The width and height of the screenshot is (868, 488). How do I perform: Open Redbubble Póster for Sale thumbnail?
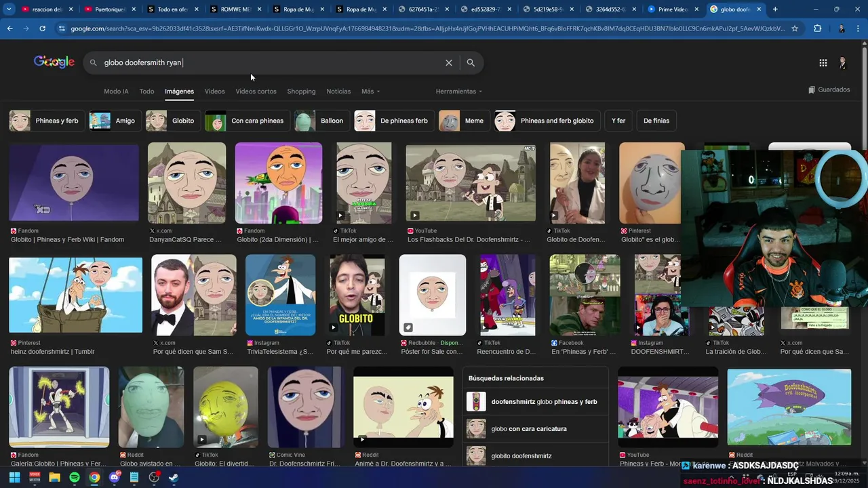[x=433, y=295]
